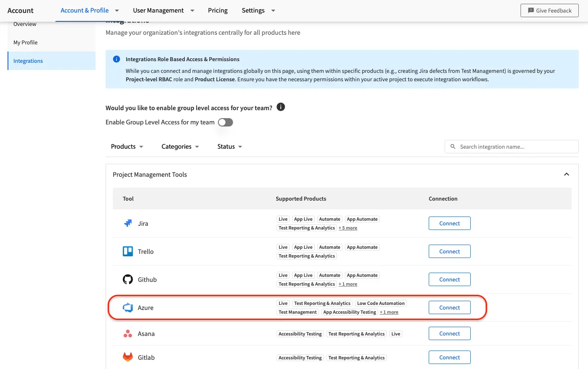Go to the Pricing tab
Viewport: 588px width, 369px height.
point(218,10)
